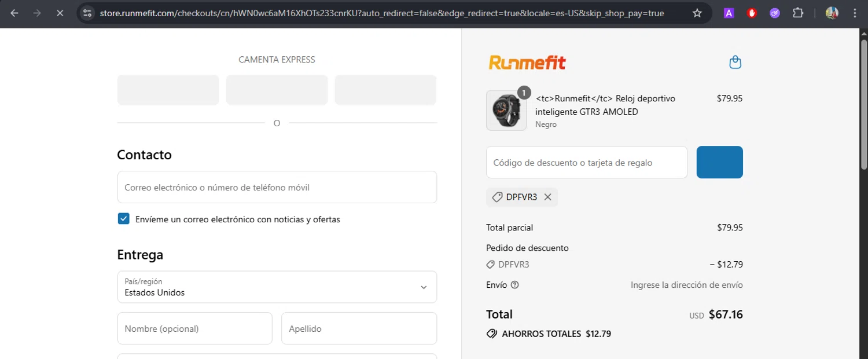
Task: Click AHORROS TOTALES $12.79 text
Action: pyautogui.click(x=556, y=334)
